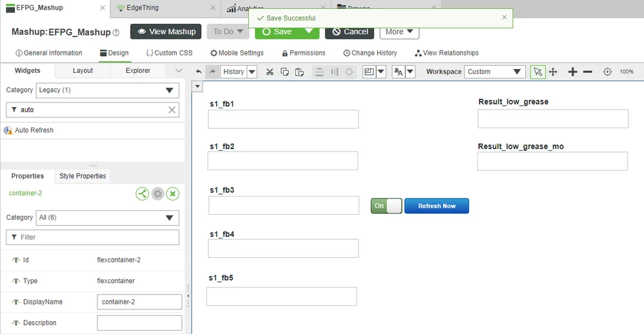Click the s1_fb1 text field
The width and height of the screenshot is (644, 334).
coord(284,119)
